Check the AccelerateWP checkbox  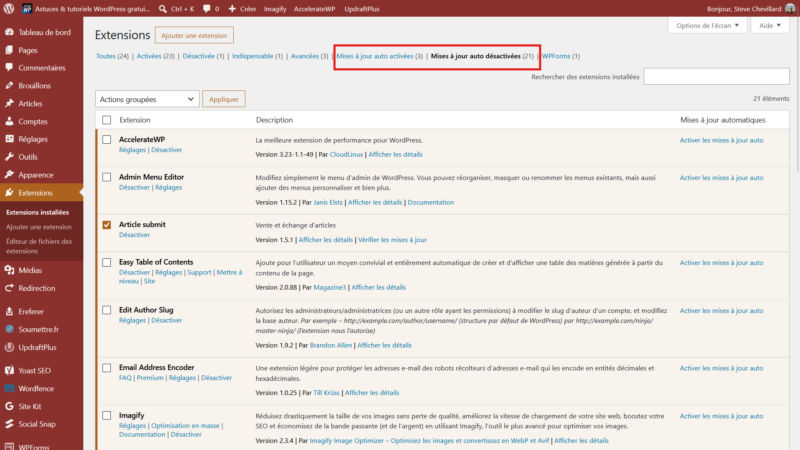[107, 139]
